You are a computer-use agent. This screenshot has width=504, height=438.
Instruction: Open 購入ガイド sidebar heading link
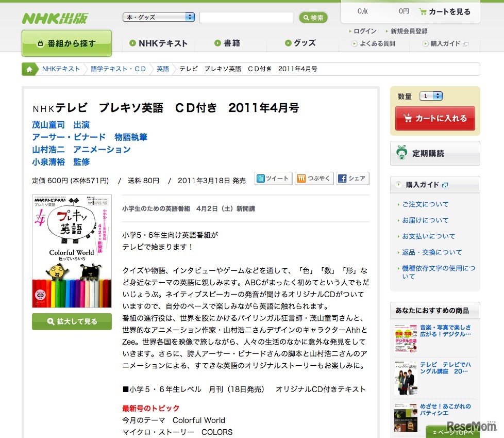pyautogui.click(x=422, y=185)
